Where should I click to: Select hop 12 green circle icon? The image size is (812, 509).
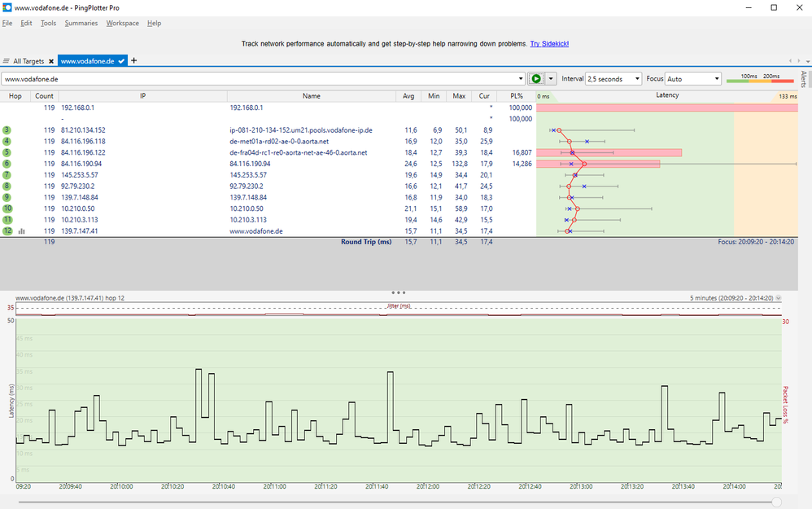[x=7, y=231]
